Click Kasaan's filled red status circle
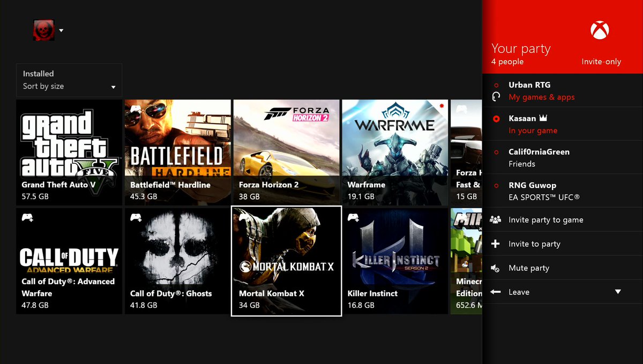Viewport: 643px width, 364px height. click(x=496, y=119)
